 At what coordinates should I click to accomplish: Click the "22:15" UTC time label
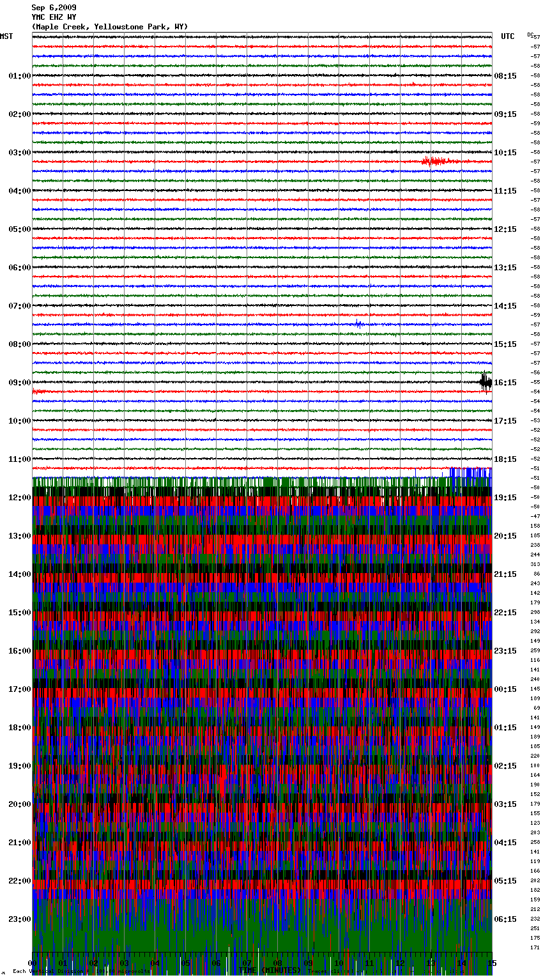[x=505, y=613]
